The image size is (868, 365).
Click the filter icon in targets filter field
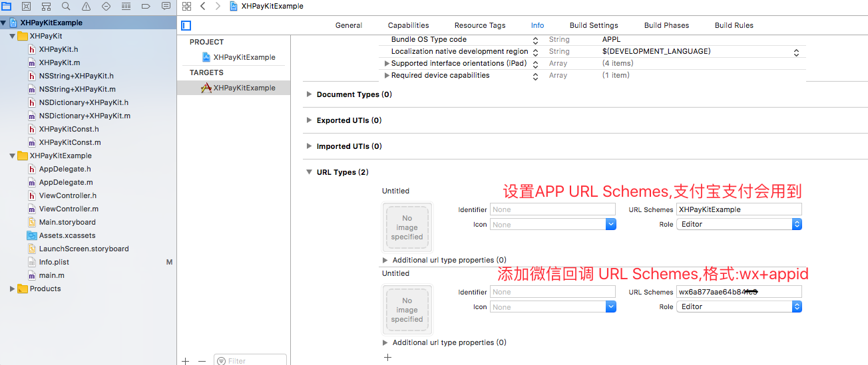point(221,361)
